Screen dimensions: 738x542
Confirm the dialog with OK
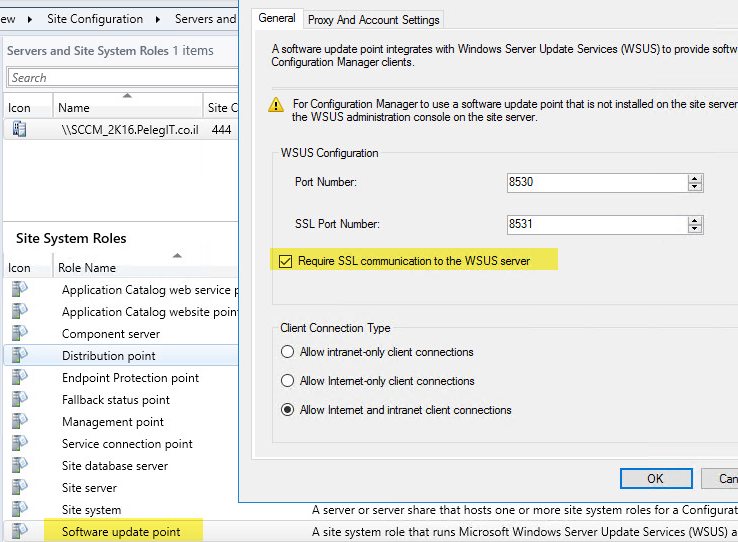tap(656, 478)
